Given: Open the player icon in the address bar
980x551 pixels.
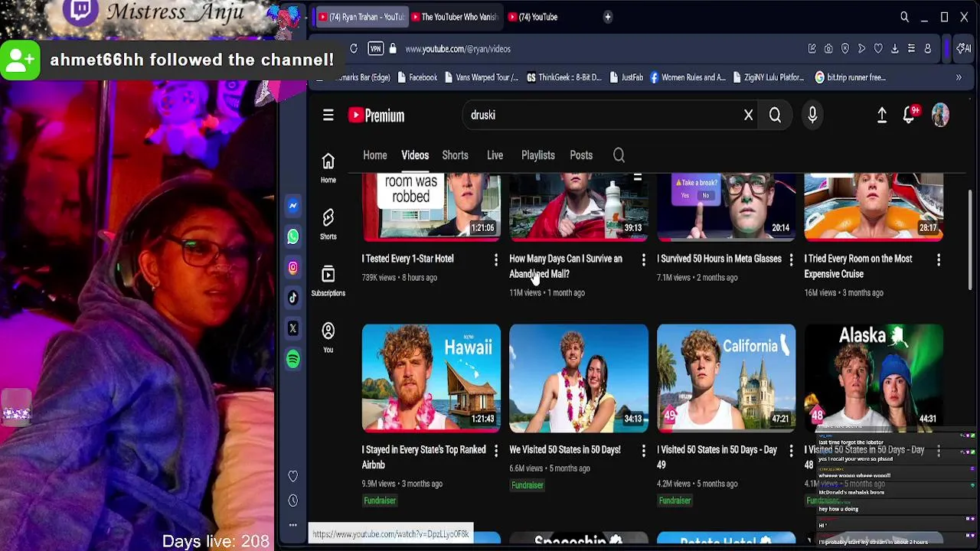Looking at the screenshot, I should [x=861, y=49].
